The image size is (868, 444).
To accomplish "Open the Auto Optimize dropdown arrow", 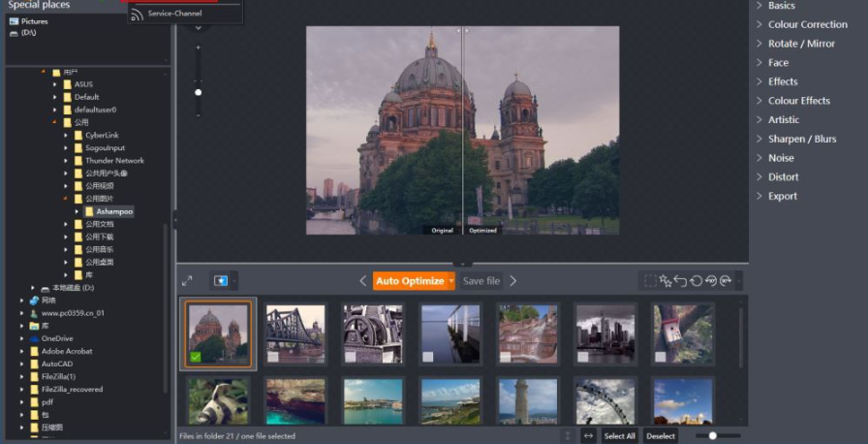I will pyautogui.click(x=451, y=281).
